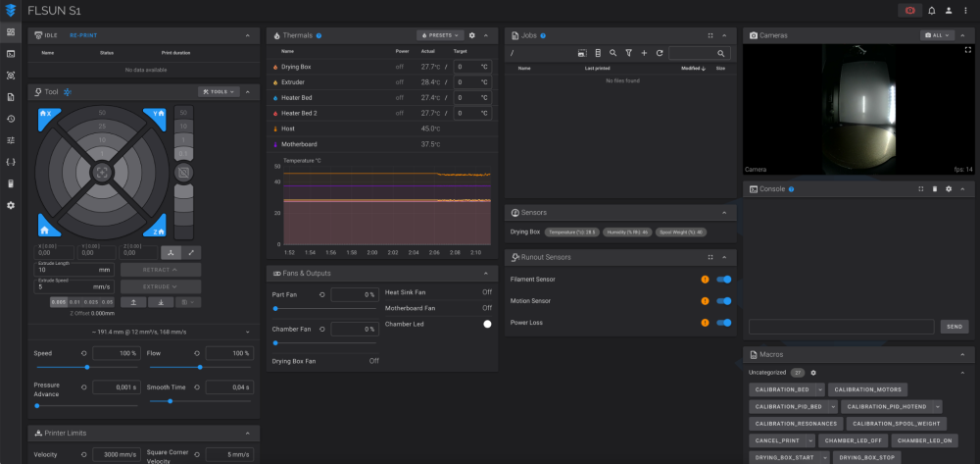This screenshot has height=464, width=980.
Task: Toggle the Power Loss switch
Action: (724, 323)
